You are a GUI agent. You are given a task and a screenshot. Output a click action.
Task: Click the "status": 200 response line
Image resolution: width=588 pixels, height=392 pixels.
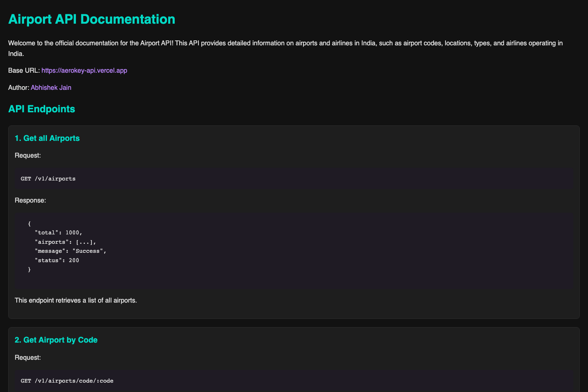pos(57,261)
